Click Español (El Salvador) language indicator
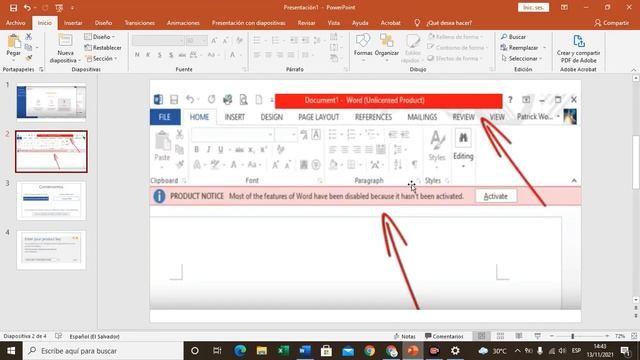This screenshot has width=640, height=360. 94,336
